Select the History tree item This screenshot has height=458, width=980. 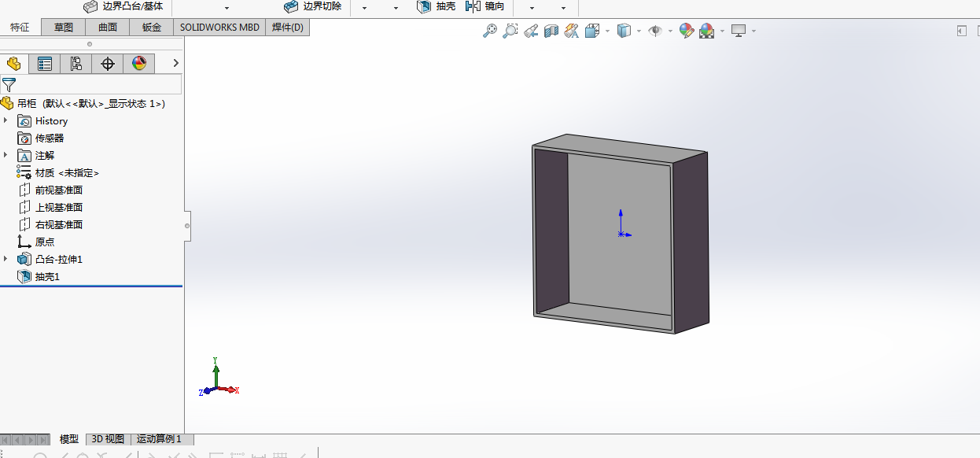[42, 121]
